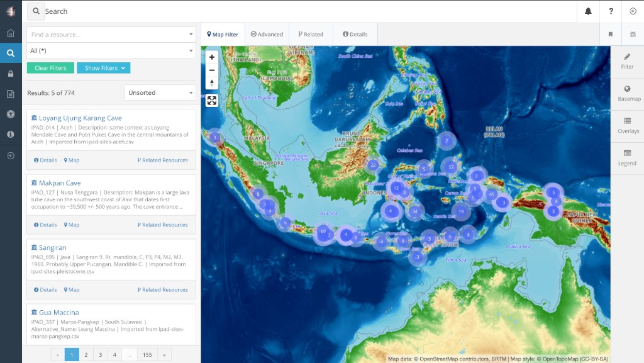Click the cluster marker labeled 7

click(x=447, y=142)
